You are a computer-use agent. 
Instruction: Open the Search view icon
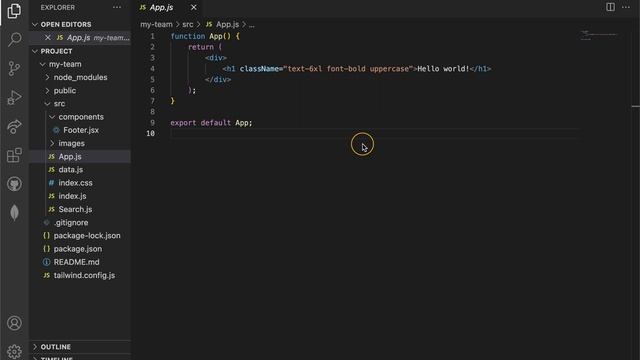click(x=14, y=40)
